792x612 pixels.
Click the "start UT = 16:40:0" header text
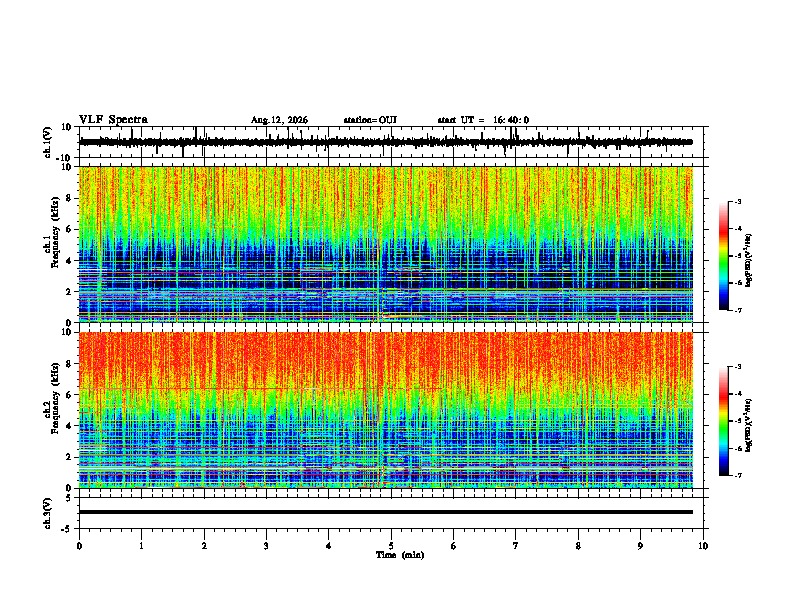(x=483, y=120)
